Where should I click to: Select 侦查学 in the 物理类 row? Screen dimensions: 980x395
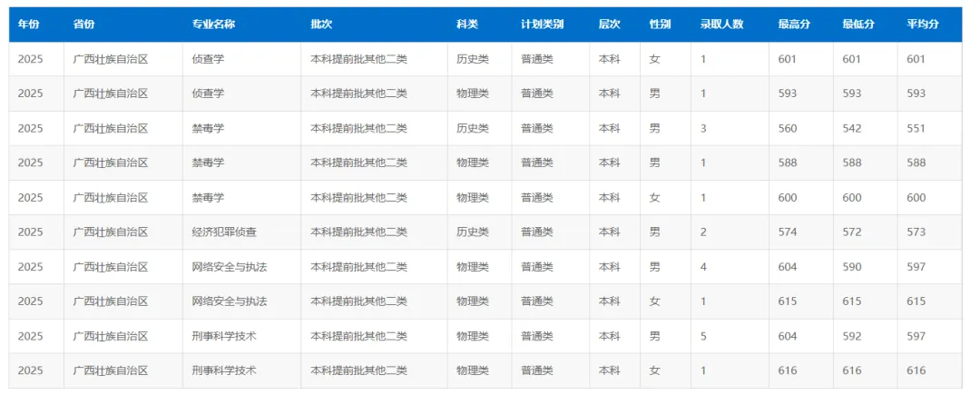(x=208, y=94)
